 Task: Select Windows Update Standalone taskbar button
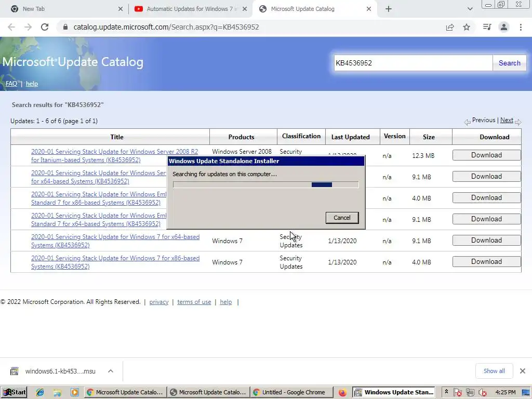[x=394, y=392]
